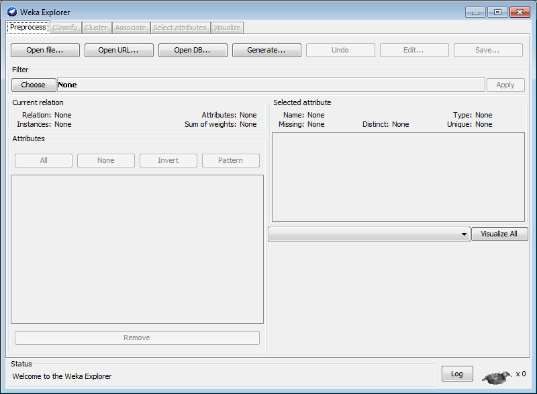Click the Distinct: None text
537x394 pixels.
coord(386,124)
